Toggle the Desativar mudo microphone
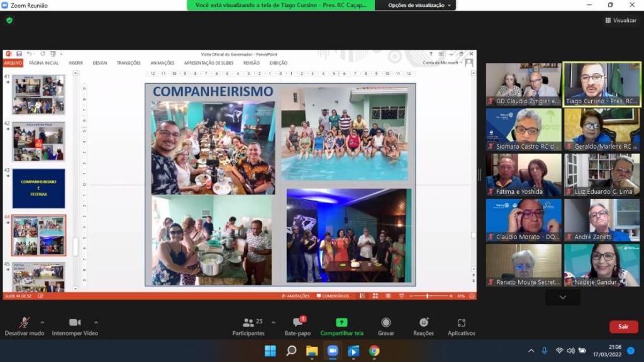This screenshot has height=362, width=644. coord(25,326)
